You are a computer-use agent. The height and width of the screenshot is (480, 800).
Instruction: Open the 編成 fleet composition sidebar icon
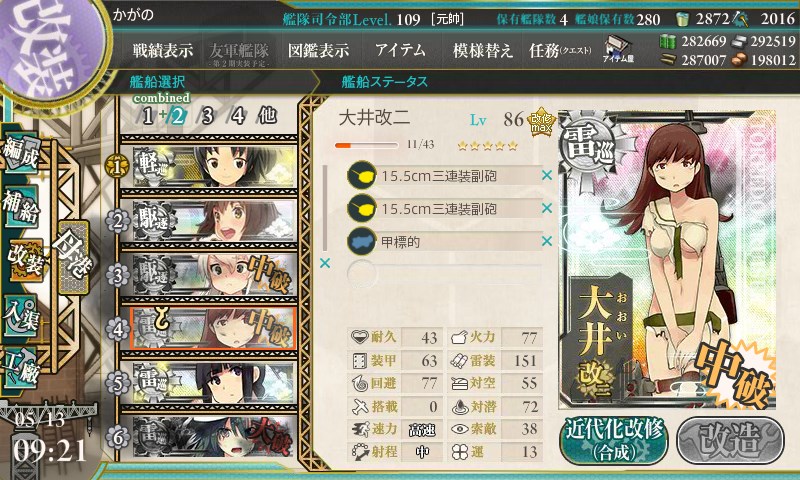[x=21, y=153]
